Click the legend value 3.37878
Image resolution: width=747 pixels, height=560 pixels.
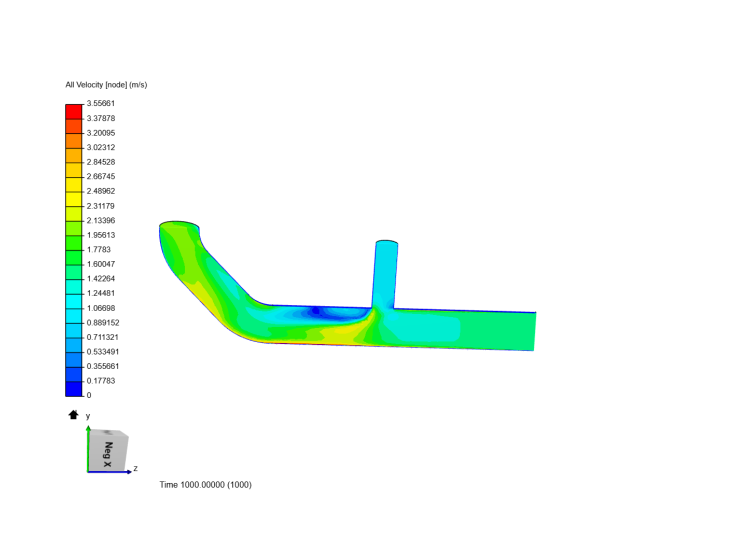[x=101, y=118]
